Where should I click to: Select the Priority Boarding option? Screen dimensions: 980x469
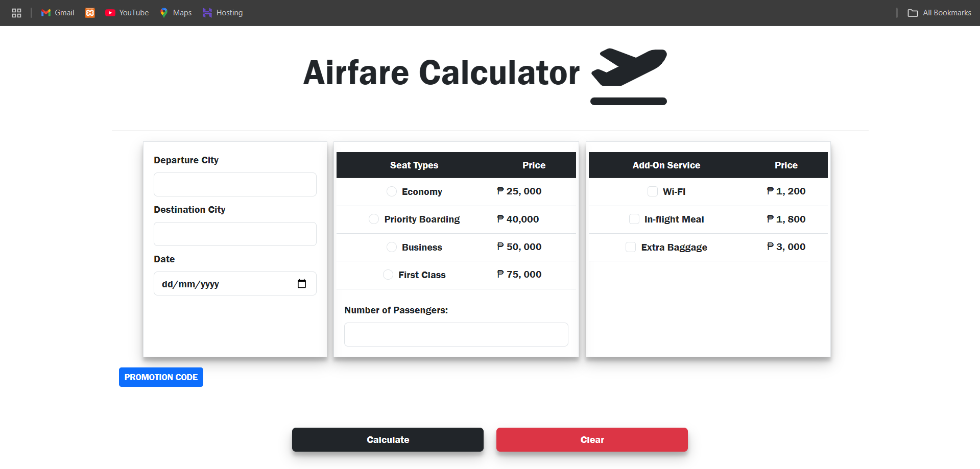click(x=374, y=219)
